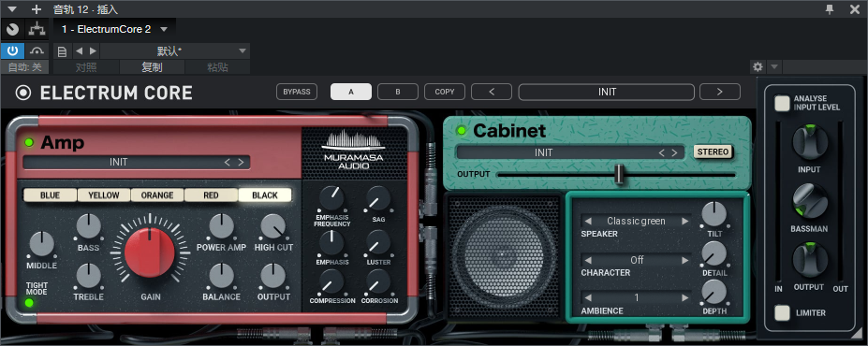The image size is (868, 346).
Task: Open the sidechain routing icon
Action: (37, 29)
